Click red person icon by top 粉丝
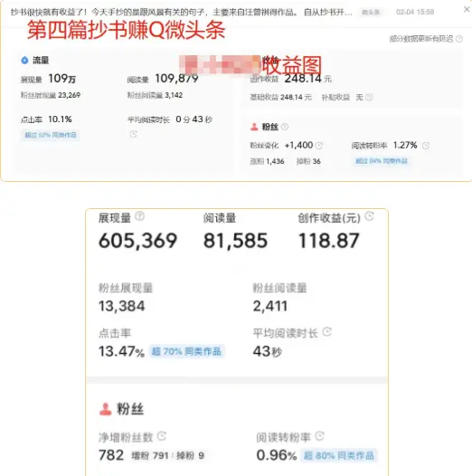Viewport: 472px width, 476px height. pos(254,127)
